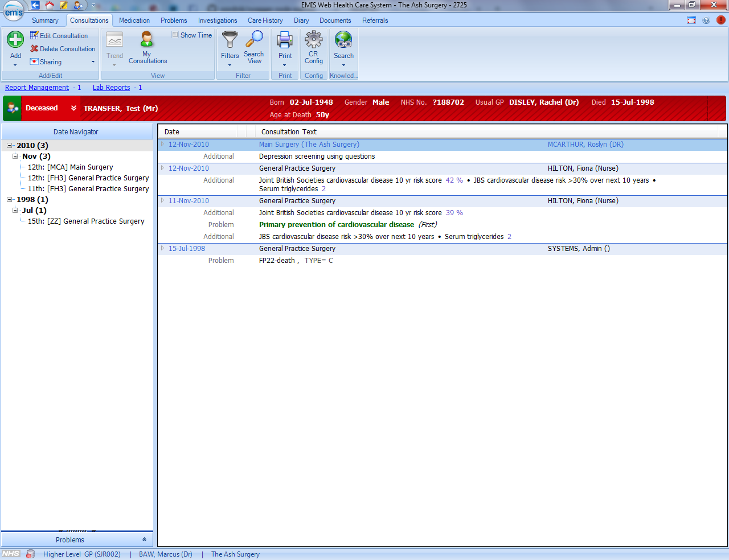Click the Lab Reports link
Image resolution: width=729 pixels, height=560 pixels.
(x=111, y=87)
